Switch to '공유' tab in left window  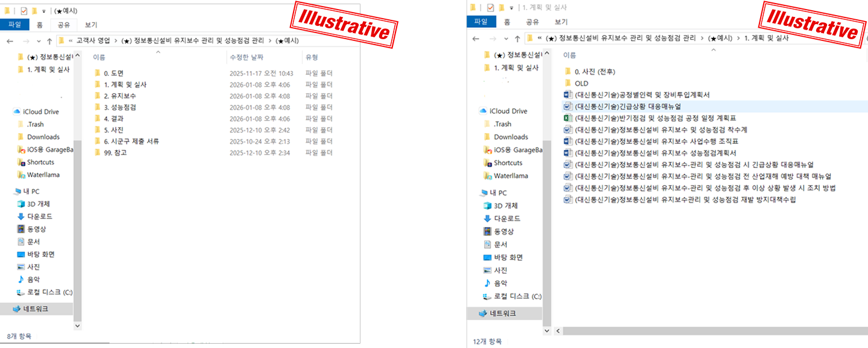63,25
